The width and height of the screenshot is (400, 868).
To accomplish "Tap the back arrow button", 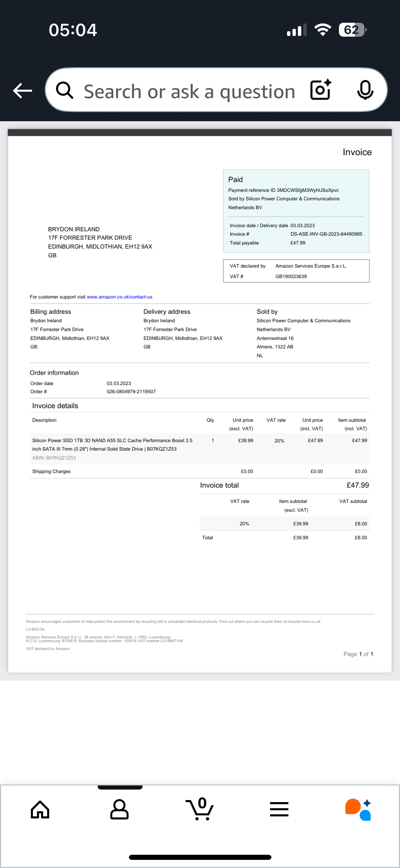I will pos(23,91).
